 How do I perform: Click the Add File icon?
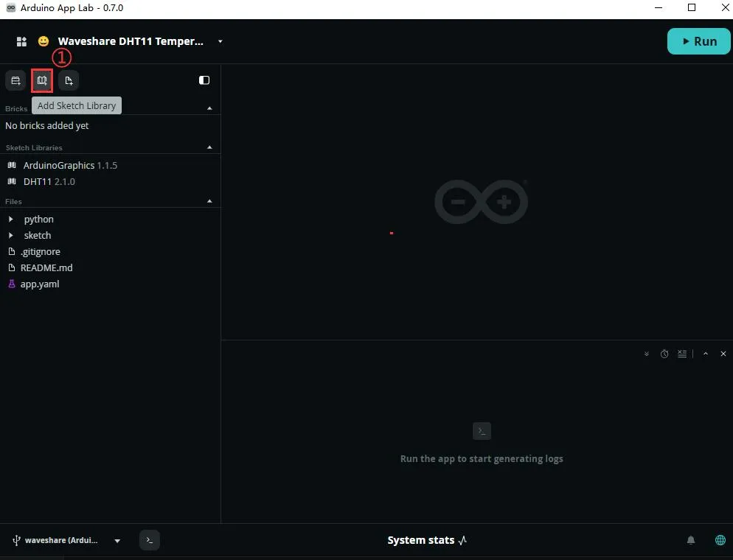pos(69,80)
